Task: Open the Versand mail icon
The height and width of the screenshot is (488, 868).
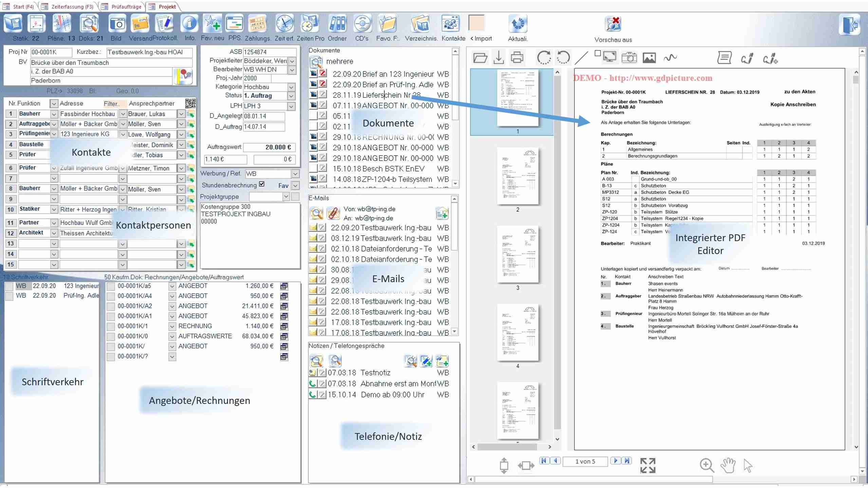Action: click(x=140, y=24)
